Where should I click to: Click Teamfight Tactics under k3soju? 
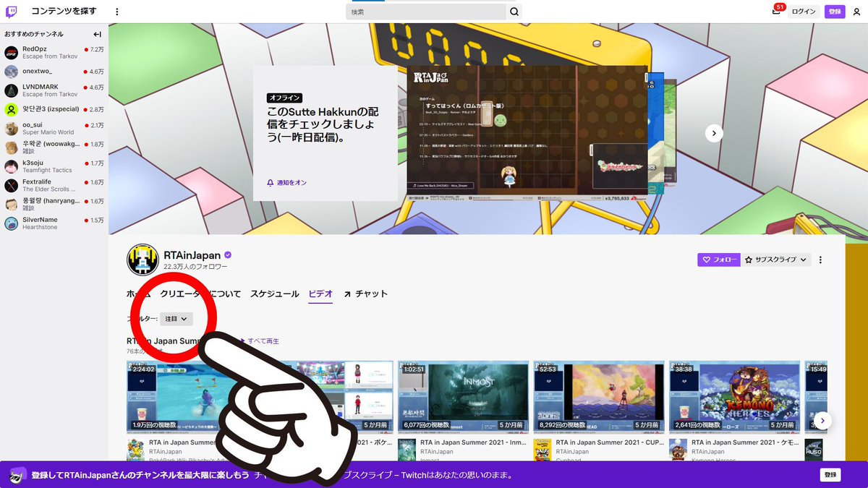pyautogui.click(x=47, y=171)
